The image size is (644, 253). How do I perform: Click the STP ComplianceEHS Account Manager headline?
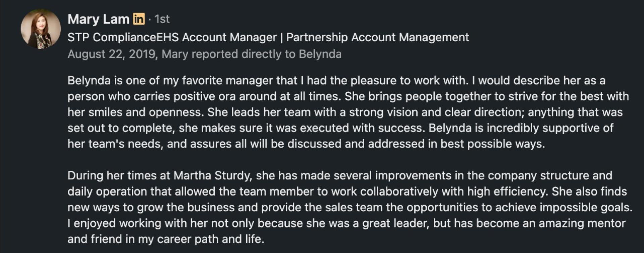pos(172,37)
